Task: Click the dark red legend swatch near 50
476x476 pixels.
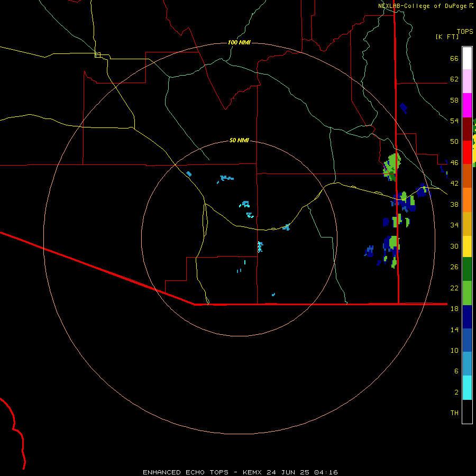Action: pyautogui.click(x=467, y=129)
